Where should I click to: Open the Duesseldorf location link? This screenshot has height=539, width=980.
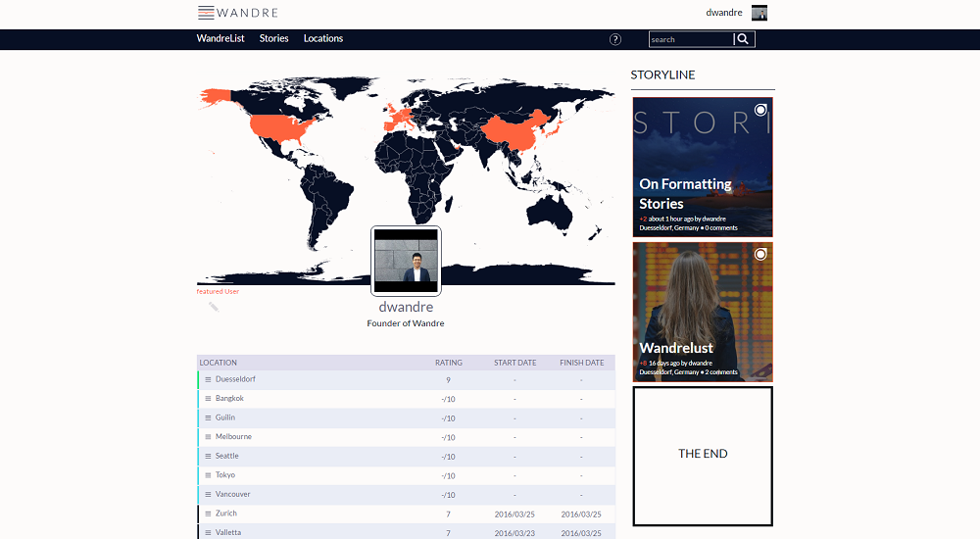(x=235, y=379)
